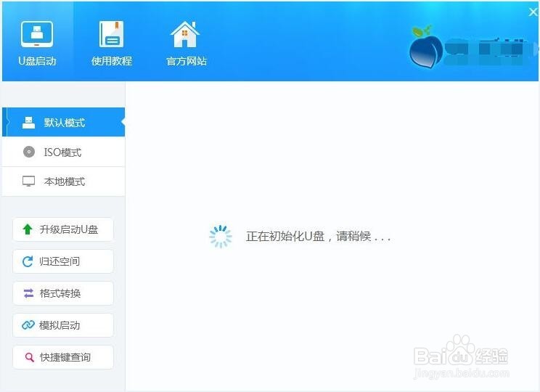
Task: Select 默认模式 in the sidebar
Action: pos(63,122)
